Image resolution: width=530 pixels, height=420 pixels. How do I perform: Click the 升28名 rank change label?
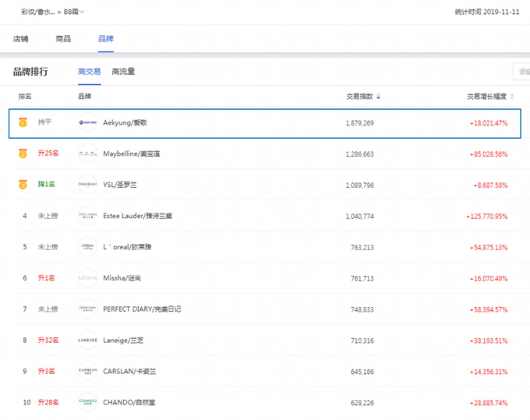click(x=48, y=402)
